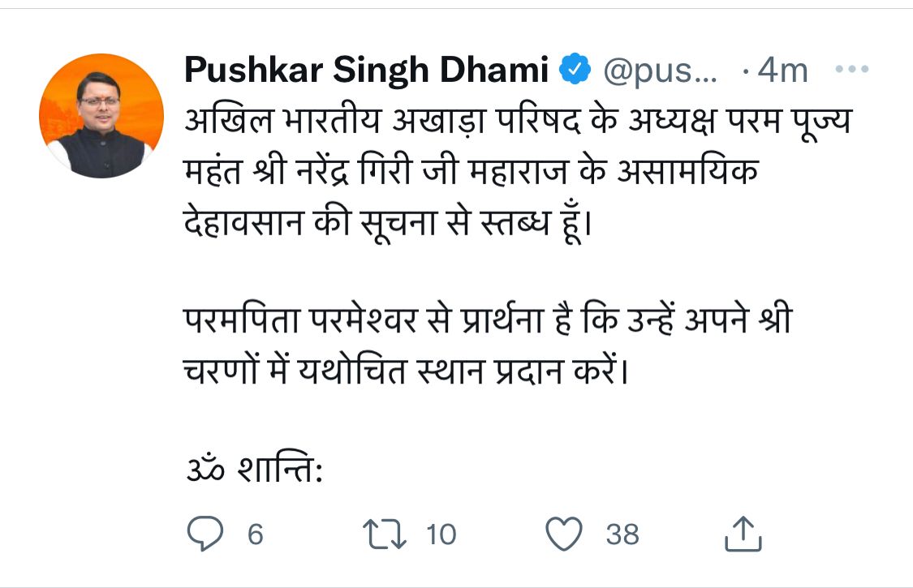Click the line starting परमपिता परमेश्वर से
Image resolution: width=913 pixels, height=588 pixels.
tap(488, 319)
